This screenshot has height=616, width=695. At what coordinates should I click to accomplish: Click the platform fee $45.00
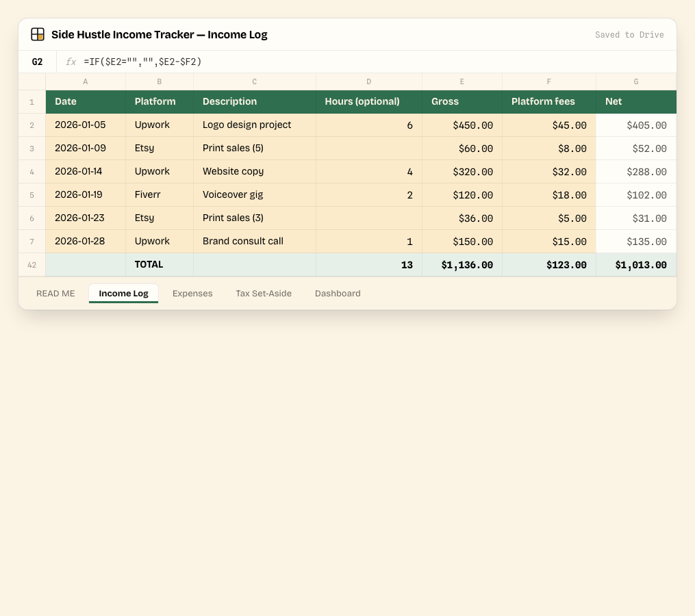click(x=549, y=125)
